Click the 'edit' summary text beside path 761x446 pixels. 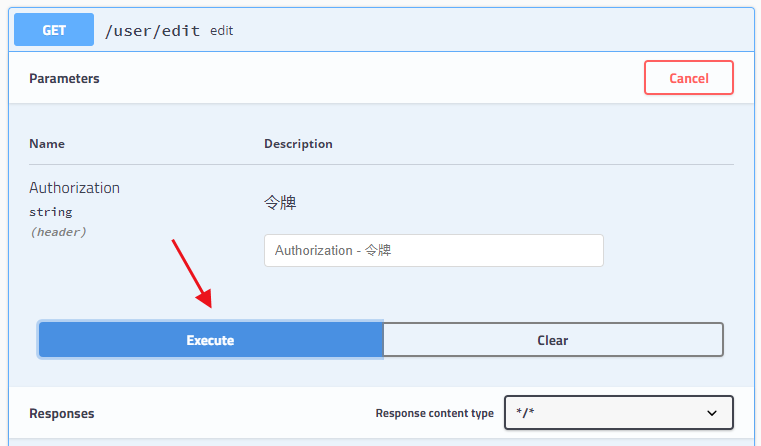(221, 31)
